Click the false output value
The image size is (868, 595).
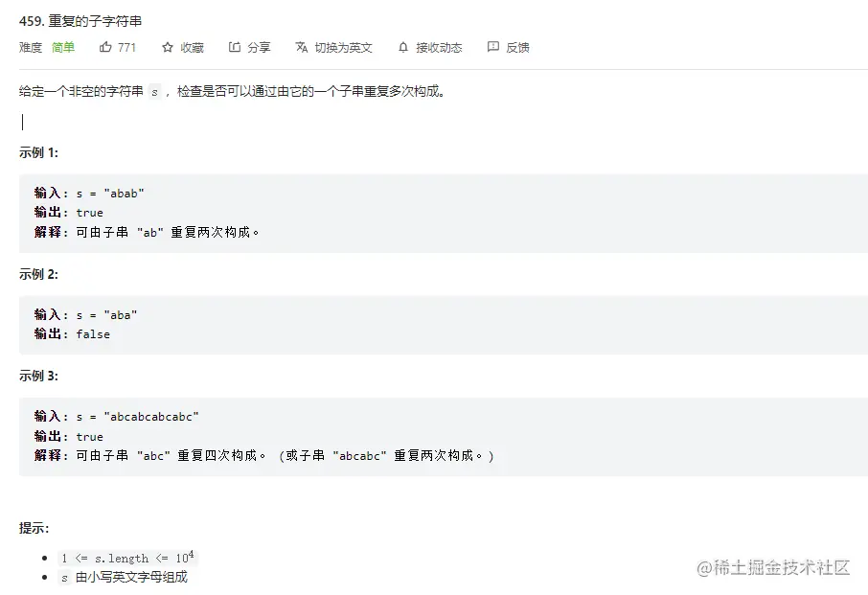point(93,334)
